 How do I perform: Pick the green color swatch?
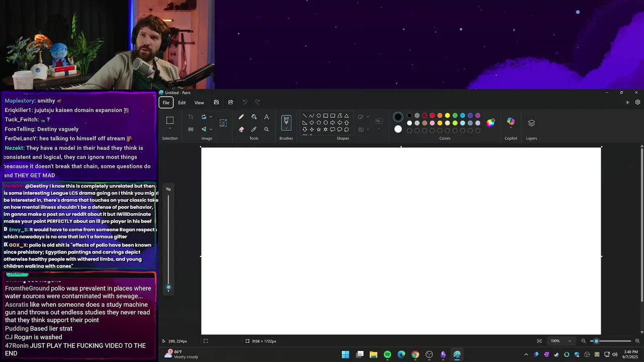(x=455, y=116)
